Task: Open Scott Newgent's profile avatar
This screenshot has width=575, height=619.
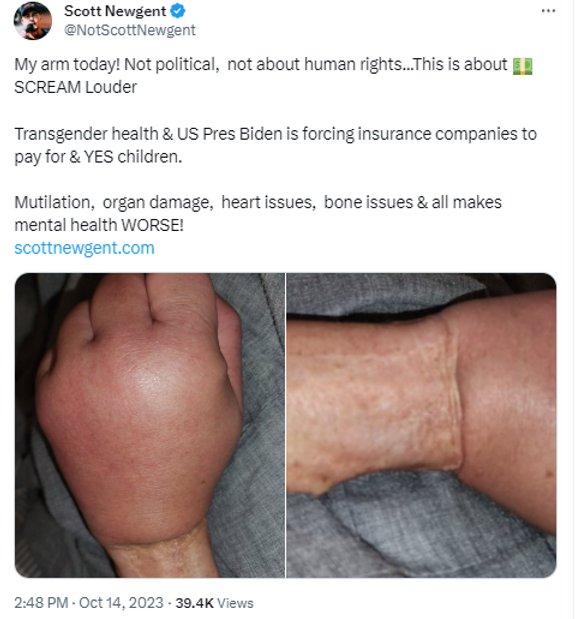Action: pyautogui.click(x=33, y=21)
